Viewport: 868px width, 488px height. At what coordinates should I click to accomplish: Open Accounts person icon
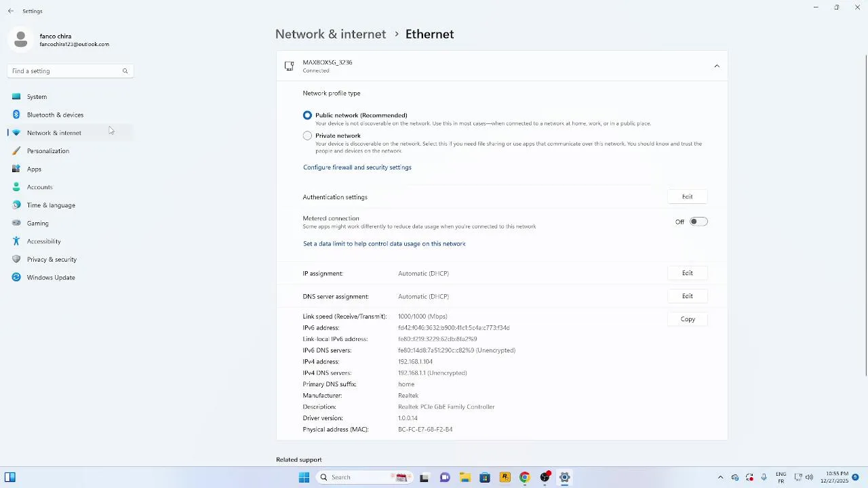pyautogui.click(x=16, y=187)
